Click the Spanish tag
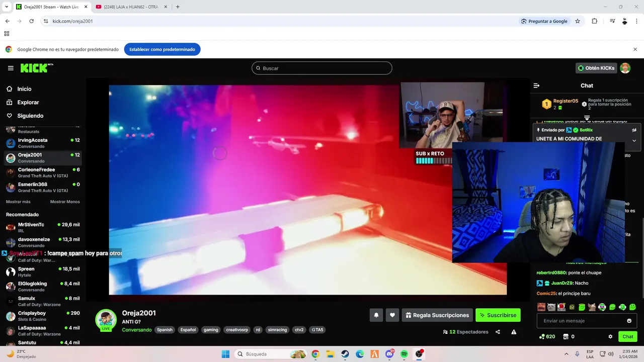The width and height of the screenshot is (644, 362). pyautogui.click(x=165, y=330)
